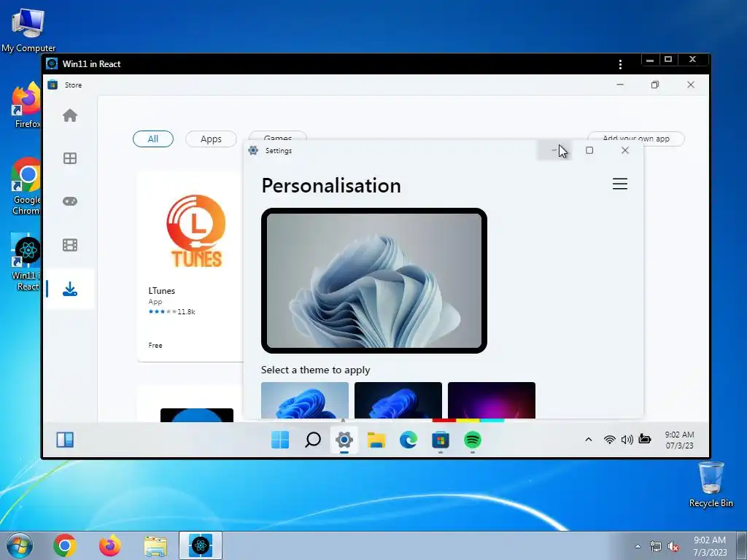Open the widgets panel icon on Win11 taskbar
This screenshot has height=560, width=747.
point(65,440)
